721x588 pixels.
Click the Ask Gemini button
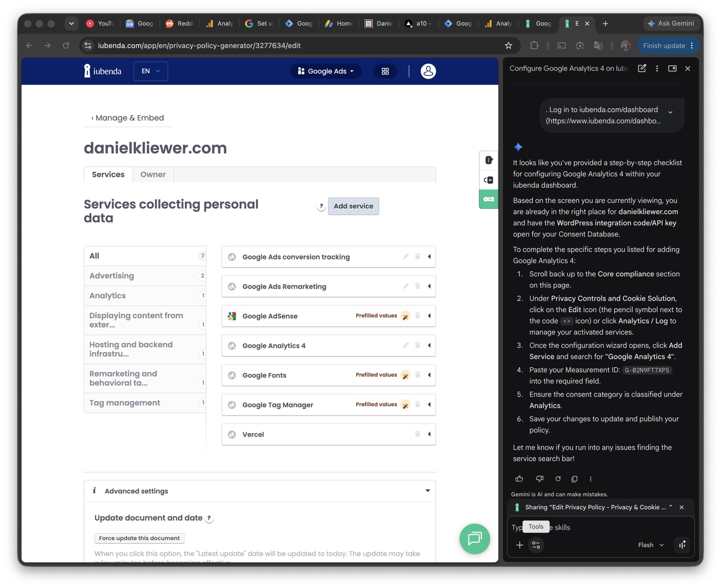(671, 23)
